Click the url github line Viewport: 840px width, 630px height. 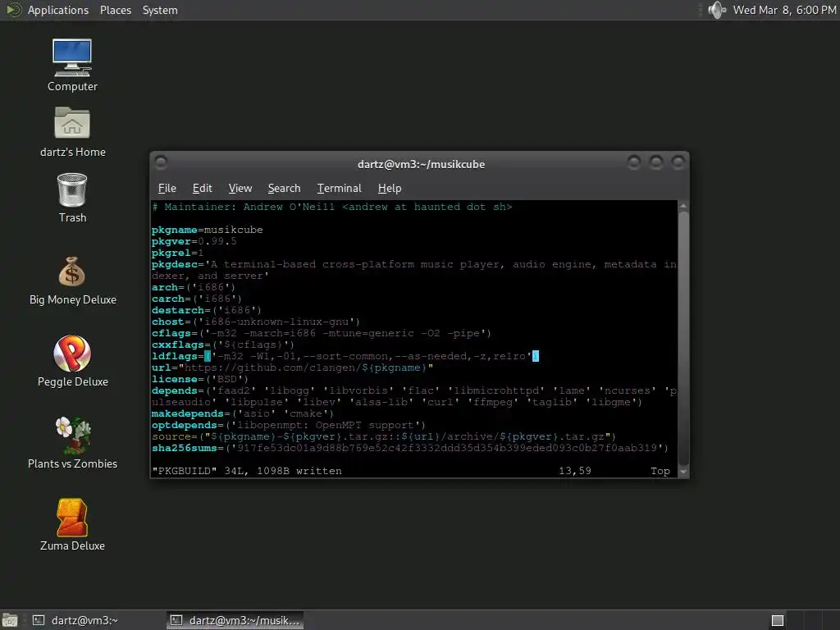tap(292, 368)
